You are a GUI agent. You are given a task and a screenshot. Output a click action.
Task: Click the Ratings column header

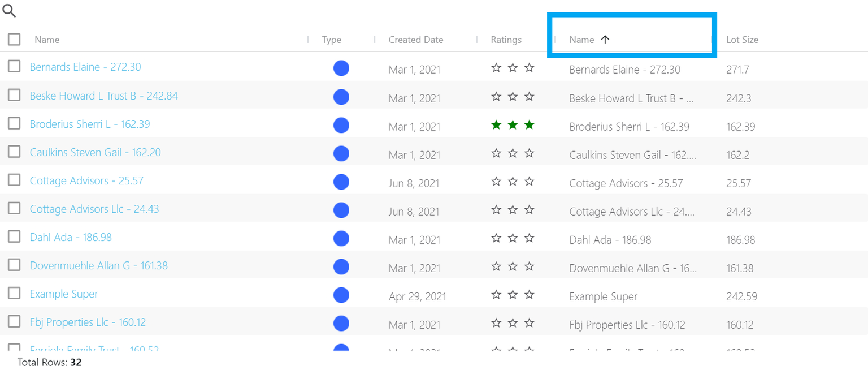(505, 40)
